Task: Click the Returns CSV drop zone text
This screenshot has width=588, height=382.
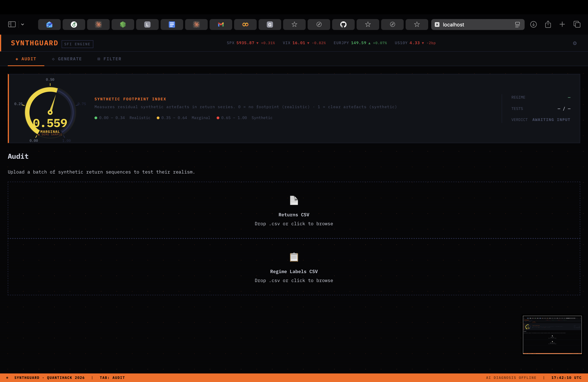Action: pyautogui.click(x=294, y=224)
